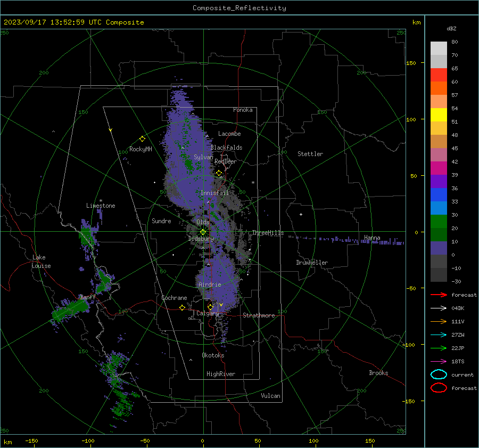
Task: Click the Vulcan label
Action: (x=270, y=396)
